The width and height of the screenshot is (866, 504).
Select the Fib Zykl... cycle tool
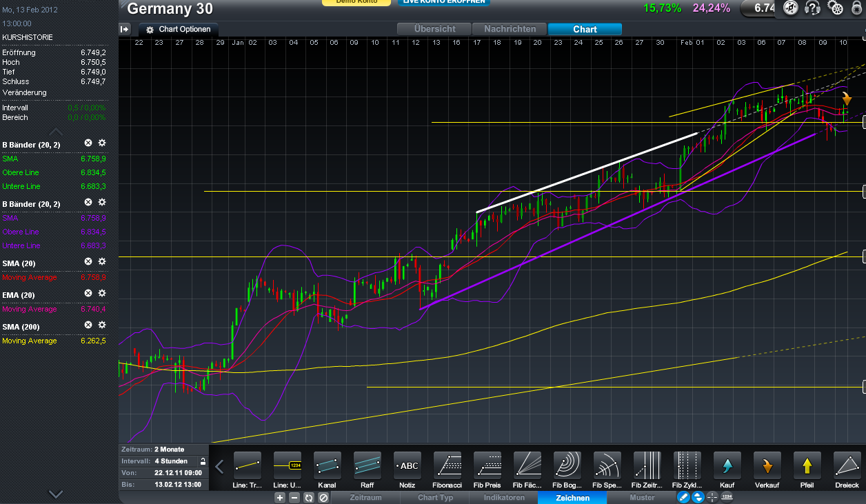(687, 465)
